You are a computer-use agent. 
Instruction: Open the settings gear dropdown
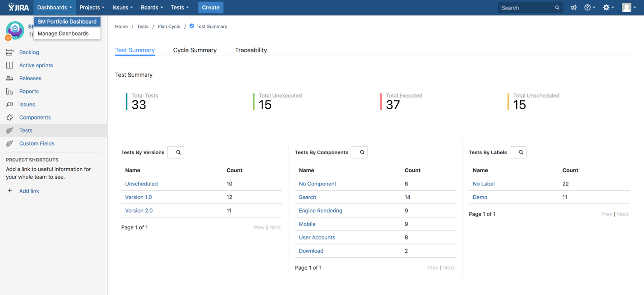(608, 8)
